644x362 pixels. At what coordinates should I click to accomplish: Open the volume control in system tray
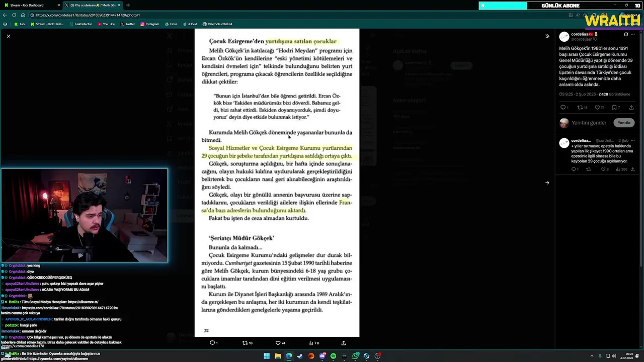[x=614, y=356]
